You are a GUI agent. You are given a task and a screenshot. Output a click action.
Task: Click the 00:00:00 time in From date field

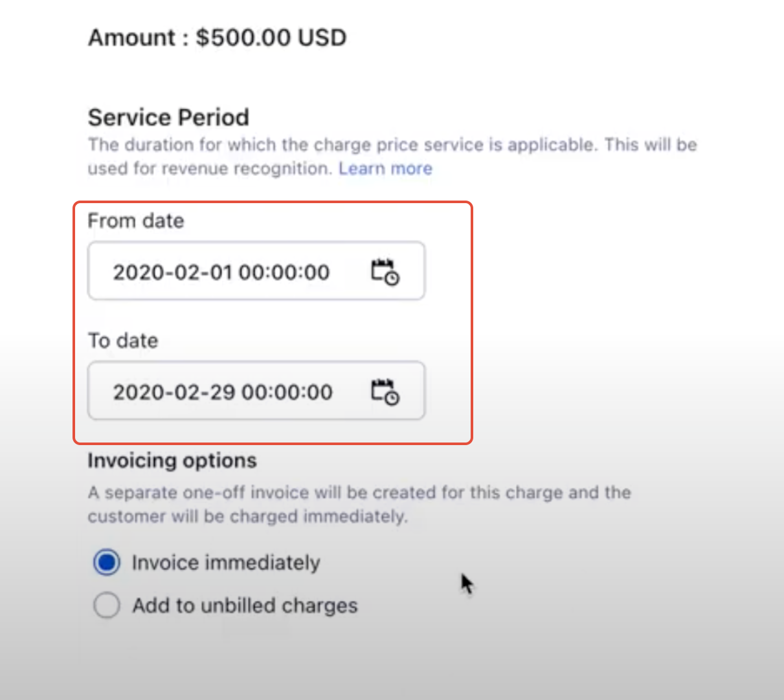click(284, 272)
